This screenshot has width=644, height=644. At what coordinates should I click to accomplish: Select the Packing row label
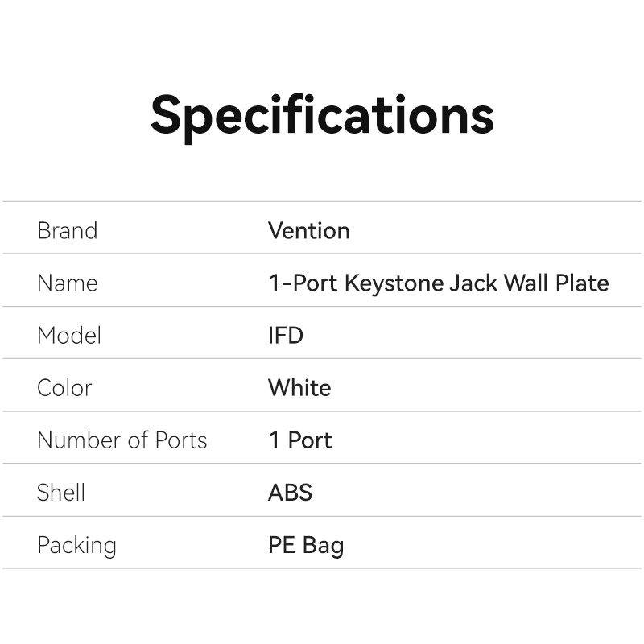click(76, 546)
